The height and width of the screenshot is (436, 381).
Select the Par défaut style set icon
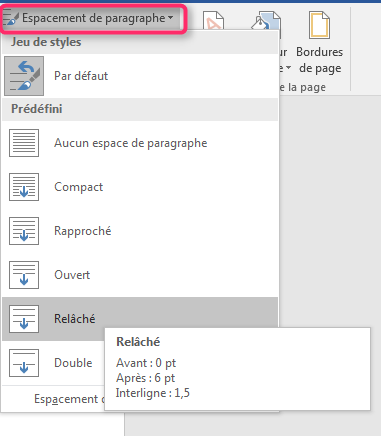pos(24,76)
